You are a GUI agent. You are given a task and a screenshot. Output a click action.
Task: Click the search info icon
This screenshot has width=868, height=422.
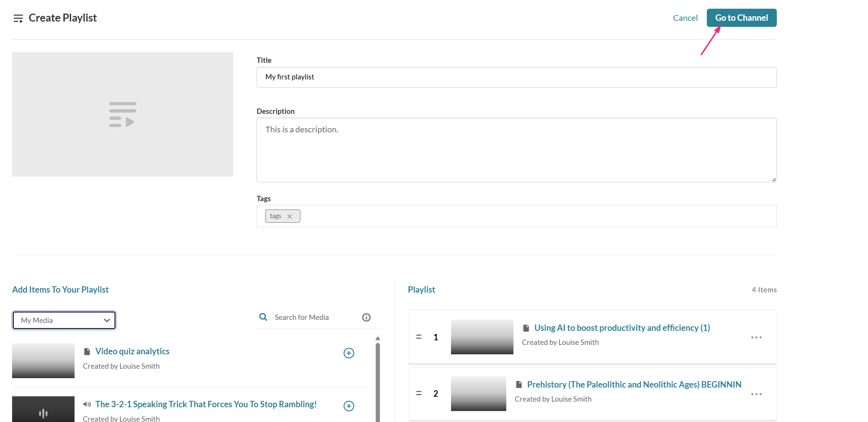pos(366,317)
